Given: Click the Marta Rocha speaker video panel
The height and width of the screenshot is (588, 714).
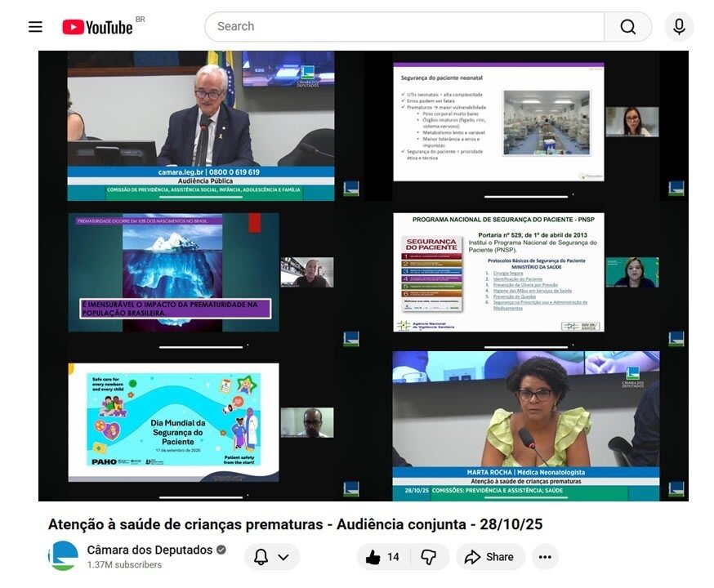Looking at the screenshot, I should click(x=525, y=421).
